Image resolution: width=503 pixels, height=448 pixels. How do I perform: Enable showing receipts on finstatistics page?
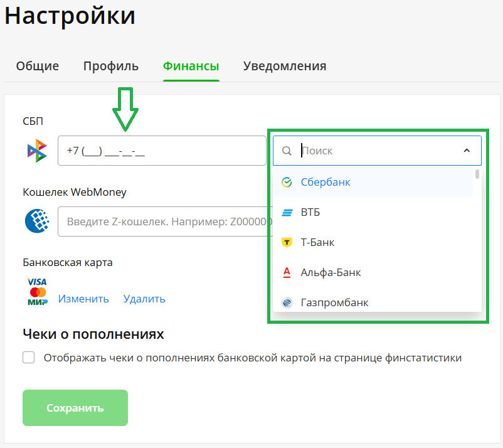[x=29, y=357]
